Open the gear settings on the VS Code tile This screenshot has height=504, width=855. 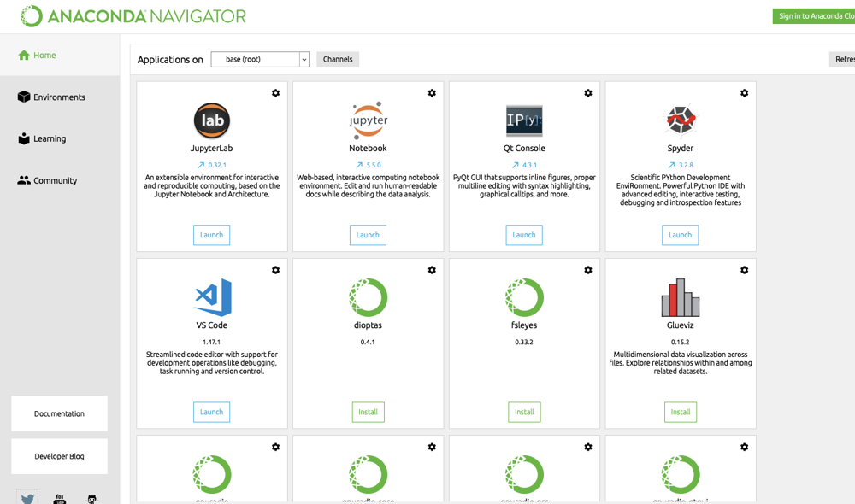click(275, 270)
